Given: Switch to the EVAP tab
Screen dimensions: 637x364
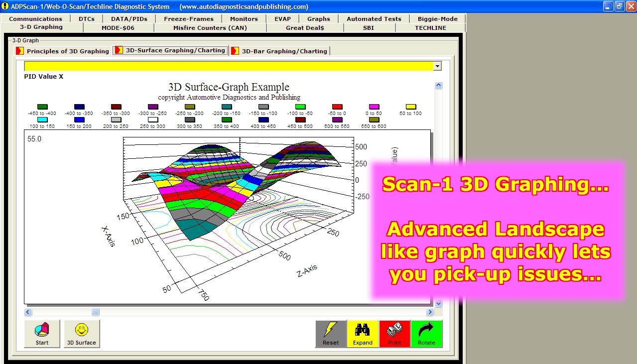Looking at the screenshot, I should pos(282,19).
